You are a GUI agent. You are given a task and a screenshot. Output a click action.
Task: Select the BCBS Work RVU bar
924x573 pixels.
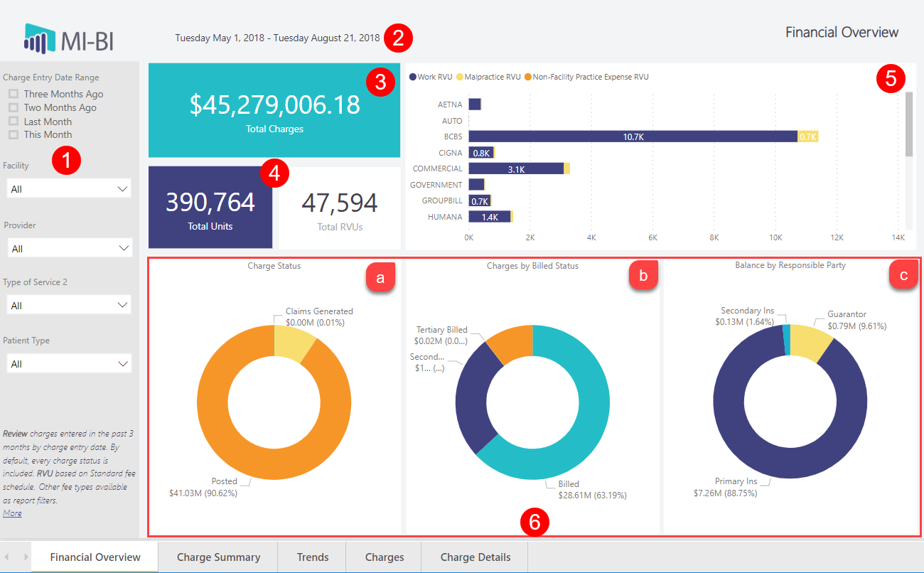[633, 136]
